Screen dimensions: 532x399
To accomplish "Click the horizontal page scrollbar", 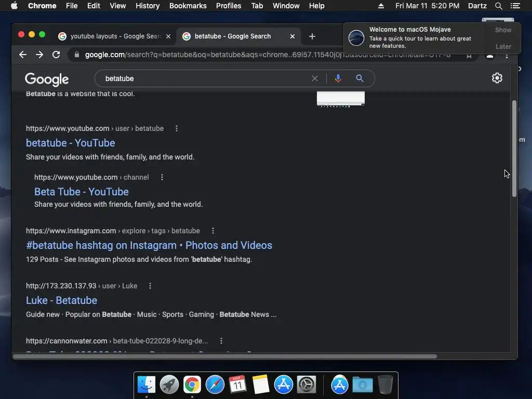I will coord(225,356).
